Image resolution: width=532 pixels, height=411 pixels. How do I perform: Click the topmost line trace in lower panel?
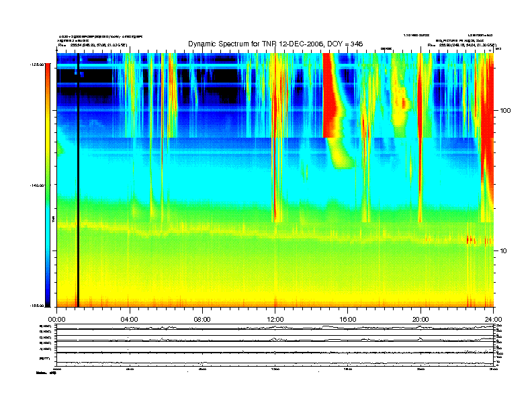pyautogui.click(x=275, y=327)
